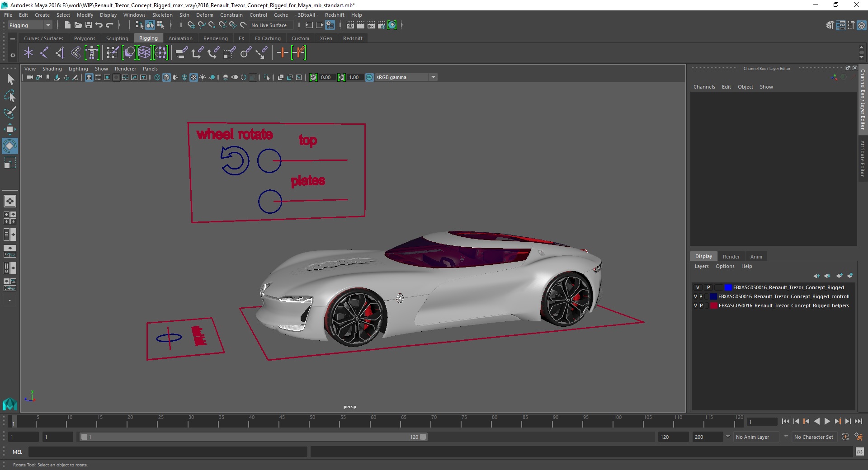This screenshot has width=868, height=470.
Task: Open the Skeleton menu
Action: click(x=162, y=15)
